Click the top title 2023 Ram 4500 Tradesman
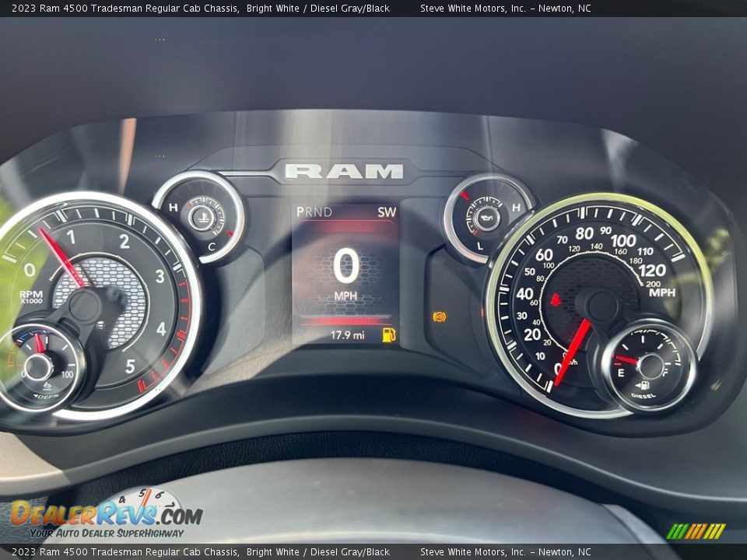This screenshot has height=560, width=747. [124, 8]
